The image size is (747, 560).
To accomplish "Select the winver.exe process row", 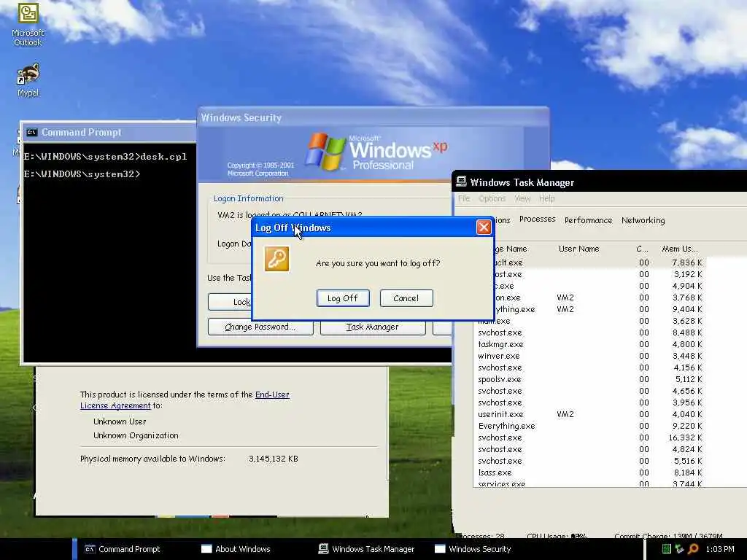I will (x=589, y=356).
